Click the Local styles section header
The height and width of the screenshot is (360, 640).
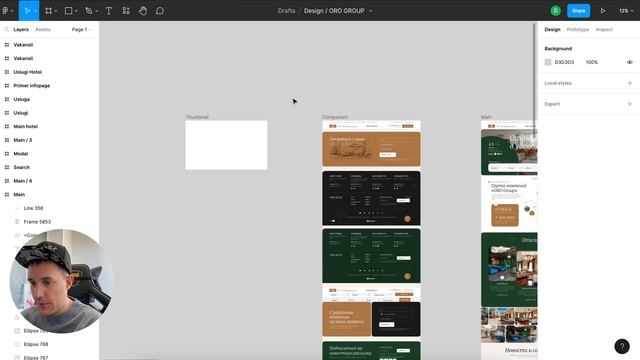[558, 83]
